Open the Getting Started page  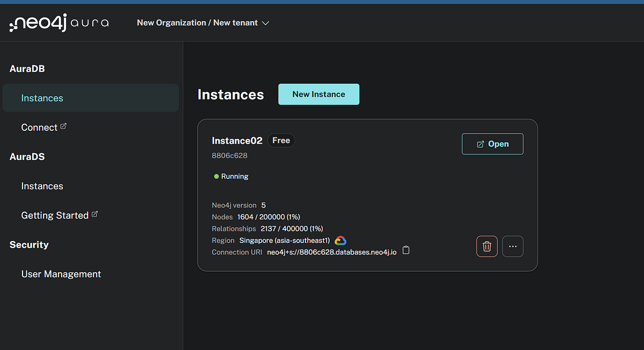[54, 215]
